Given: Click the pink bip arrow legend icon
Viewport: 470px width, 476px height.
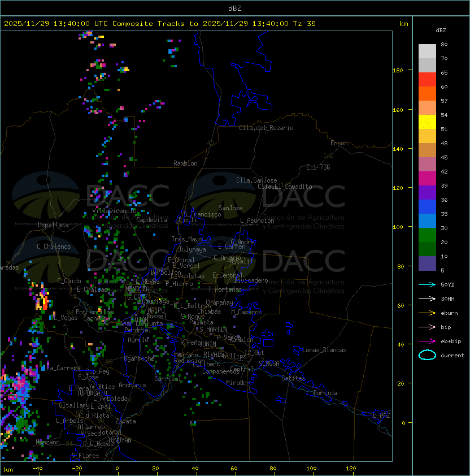Looking at the screenshot, I should pyautogui.click(x=427, y=327).
